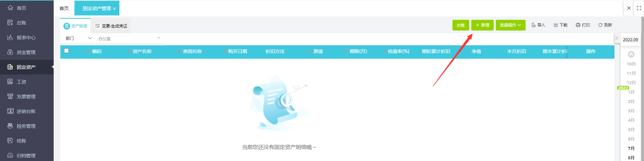Click the 打印 printer icon
The image size is (644, 161).
578,25
